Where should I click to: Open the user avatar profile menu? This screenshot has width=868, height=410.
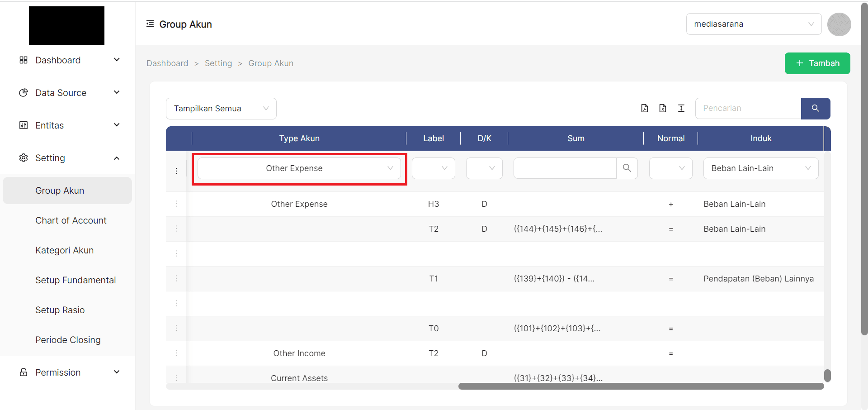[x=839, y=24]
